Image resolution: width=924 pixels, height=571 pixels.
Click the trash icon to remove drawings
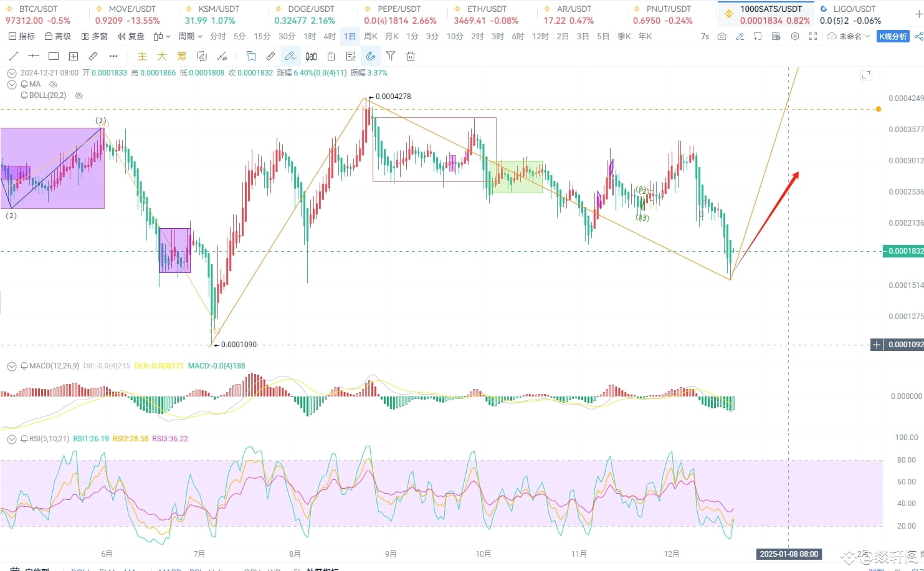point(410,56)
